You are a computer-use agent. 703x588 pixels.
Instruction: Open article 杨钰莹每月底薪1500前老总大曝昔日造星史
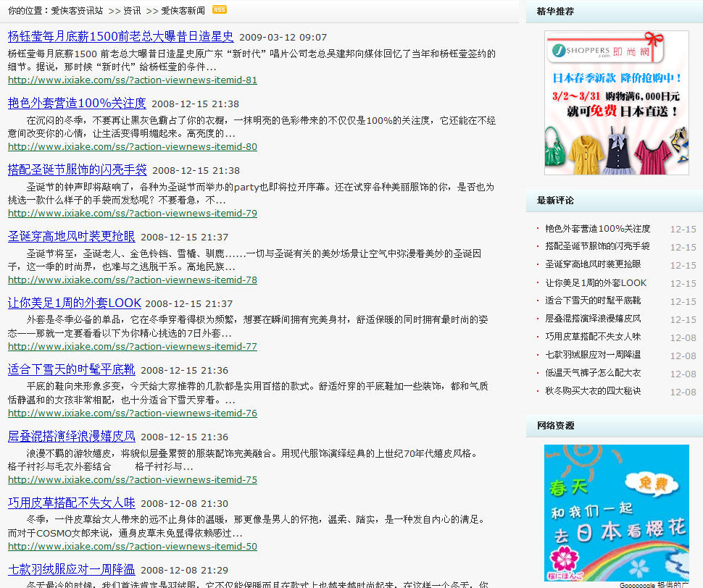(x=120, y=37)
